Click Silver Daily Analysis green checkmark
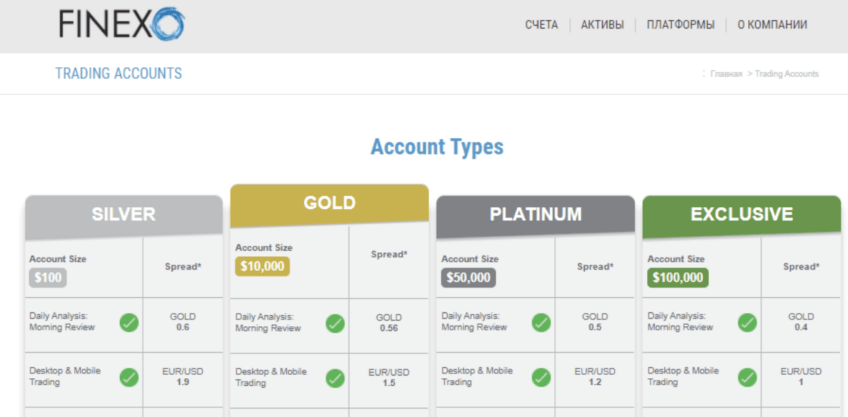The image size is (848, 417). coord(129,322)
